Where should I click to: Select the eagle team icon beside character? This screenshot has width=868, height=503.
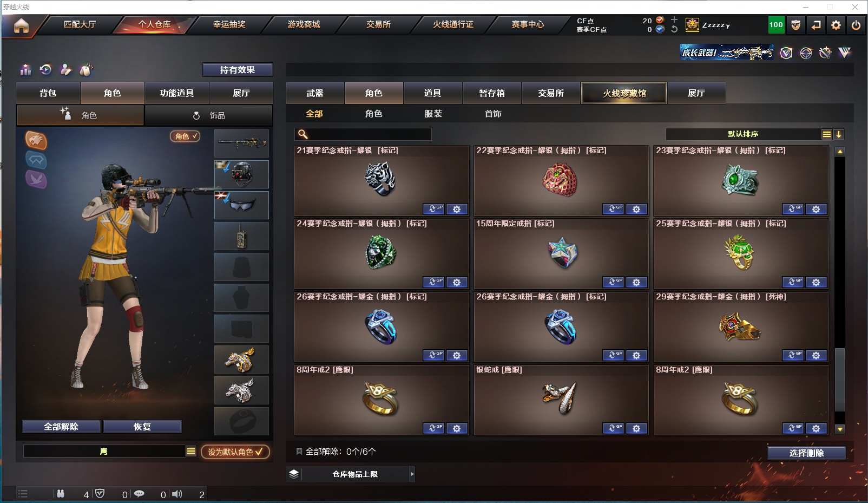click(36, 141)
